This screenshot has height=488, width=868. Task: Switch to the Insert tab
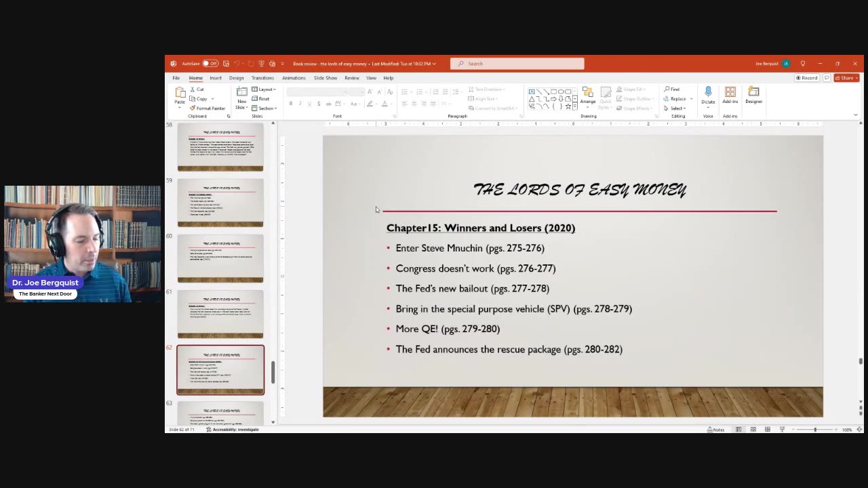tap(216, 78)
